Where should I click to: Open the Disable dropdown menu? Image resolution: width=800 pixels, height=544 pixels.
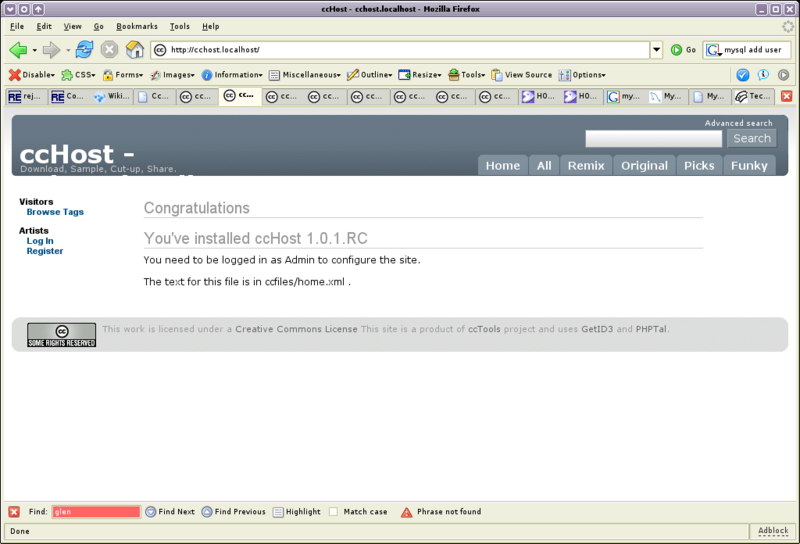point(32,75)
